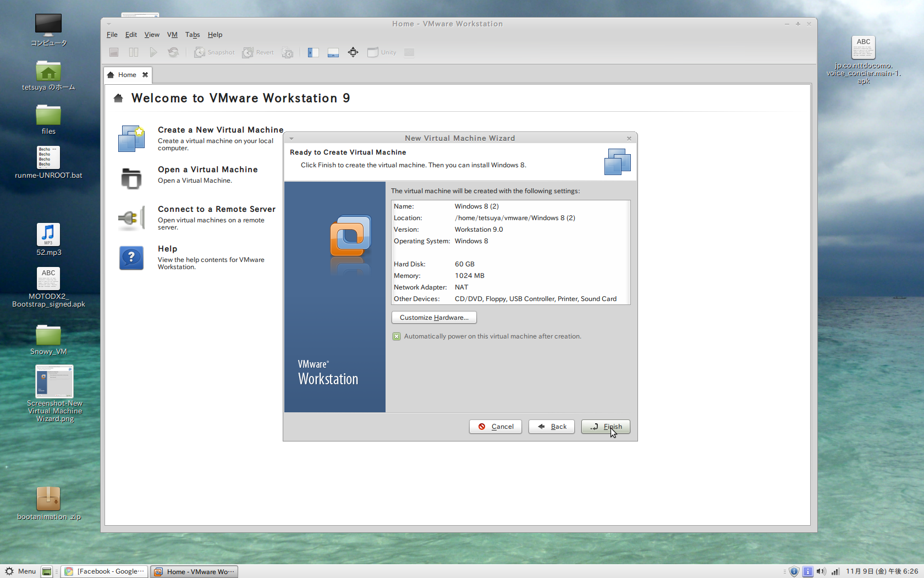Viewport: 924px width, 578px height.
Task: Click the Connect to a Remote Server plug icon
Action: pos(131,218)
